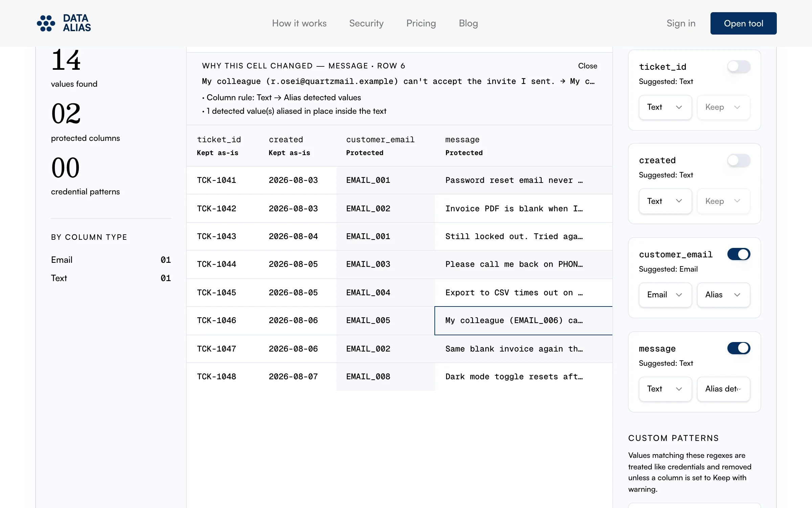
Task: Open the How it works page
Action: pos(299,23)
